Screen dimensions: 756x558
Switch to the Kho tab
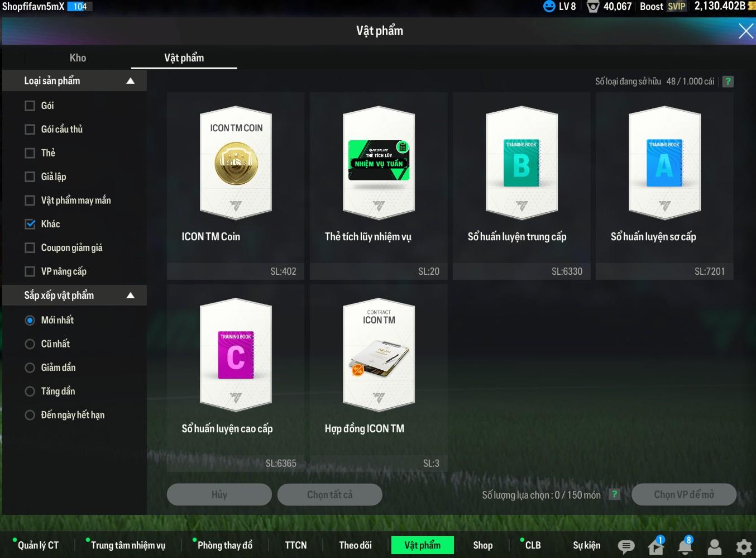coord(78,58)
